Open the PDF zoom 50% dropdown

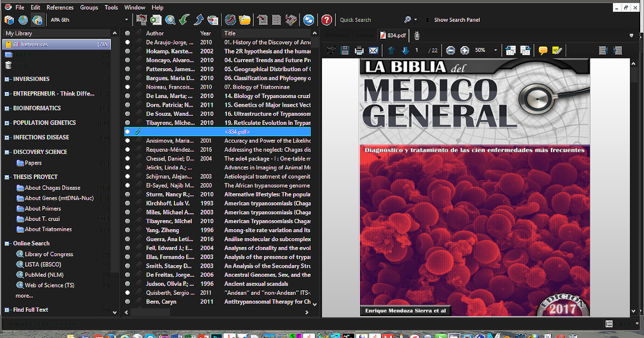pos(495,50)
